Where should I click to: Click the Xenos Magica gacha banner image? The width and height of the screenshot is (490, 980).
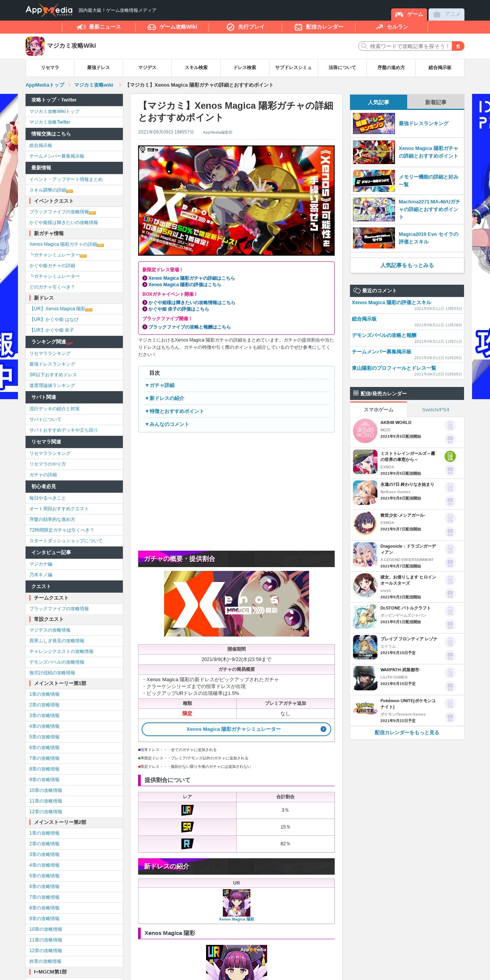coord(236,200)
